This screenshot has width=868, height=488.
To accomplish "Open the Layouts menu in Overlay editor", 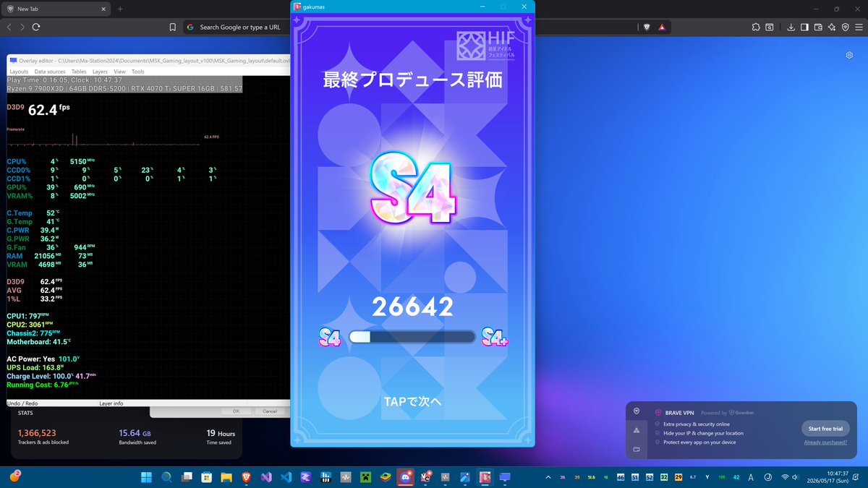I will (19, 72).
